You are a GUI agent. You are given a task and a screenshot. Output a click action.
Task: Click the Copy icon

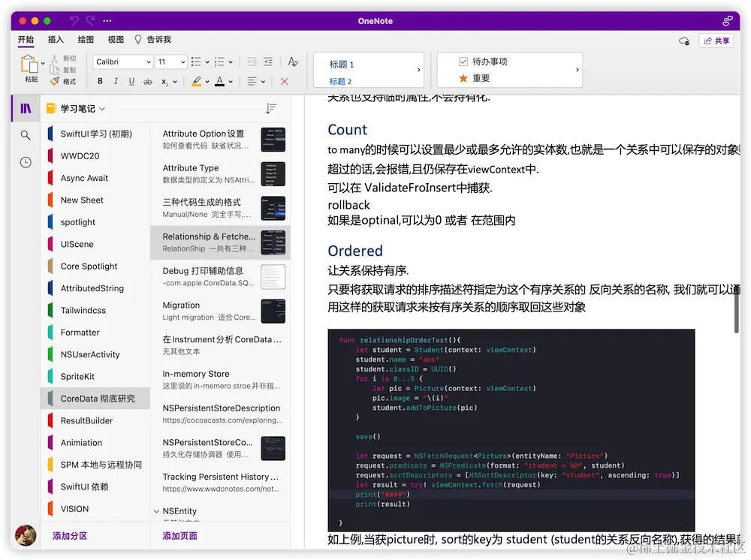click(x=55, y=70)
